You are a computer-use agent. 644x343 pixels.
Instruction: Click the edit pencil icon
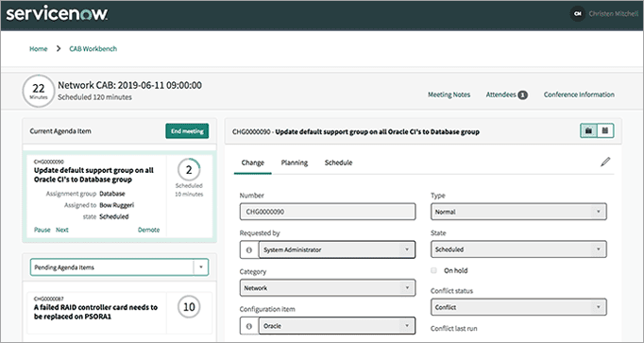click(x=605, y=162)
